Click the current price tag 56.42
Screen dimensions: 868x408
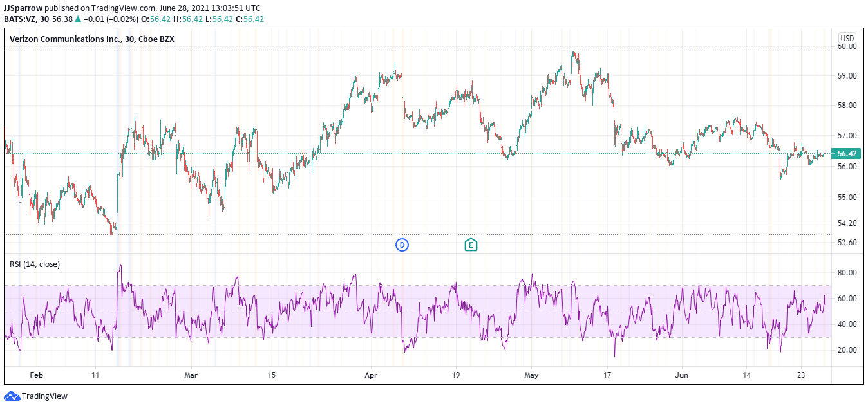[847, 154]
